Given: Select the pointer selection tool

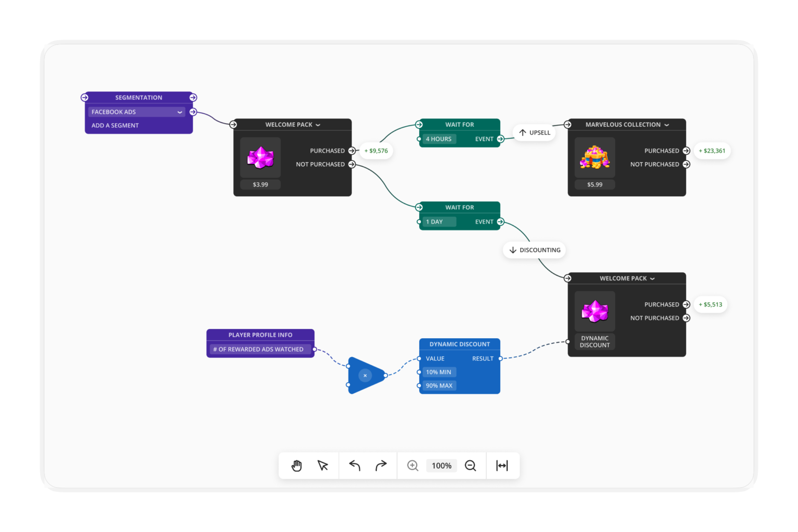Looking at the screenshot, I should [x=323, y=465].
